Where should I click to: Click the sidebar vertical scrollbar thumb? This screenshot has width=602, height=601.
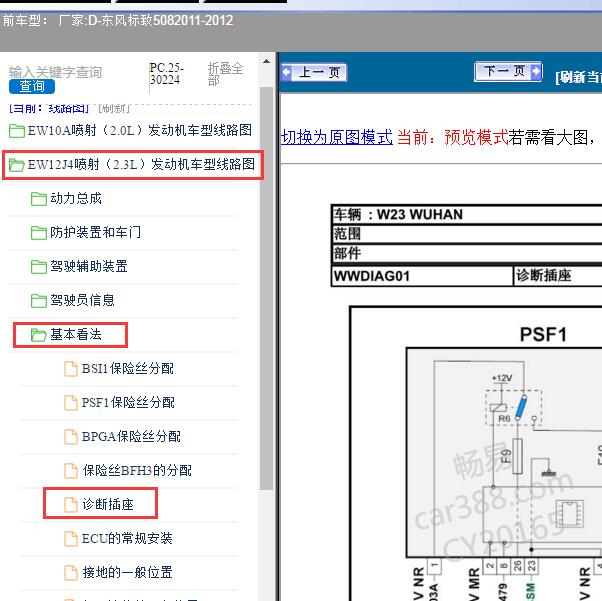tap(266, 288)
